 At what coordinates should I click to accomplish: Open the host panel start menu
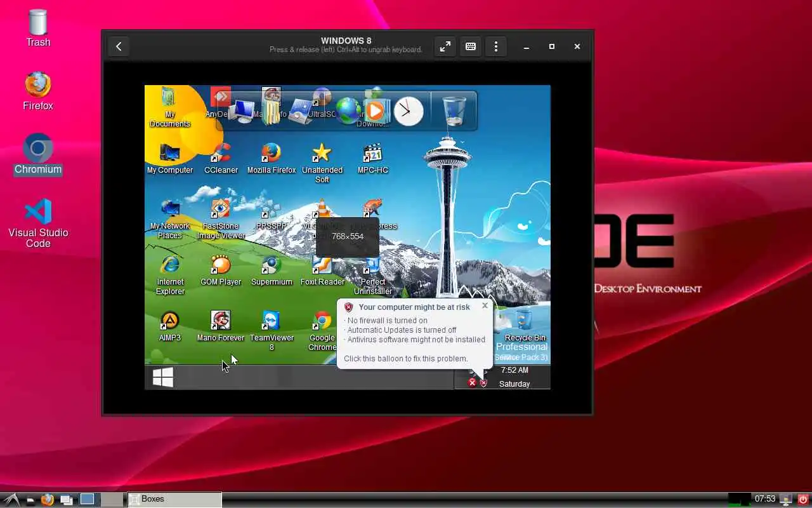[11, 500]
